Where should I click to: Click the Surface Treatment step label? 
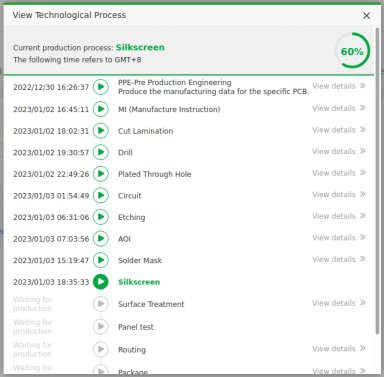pyautogui.click(x=151, y=304)
